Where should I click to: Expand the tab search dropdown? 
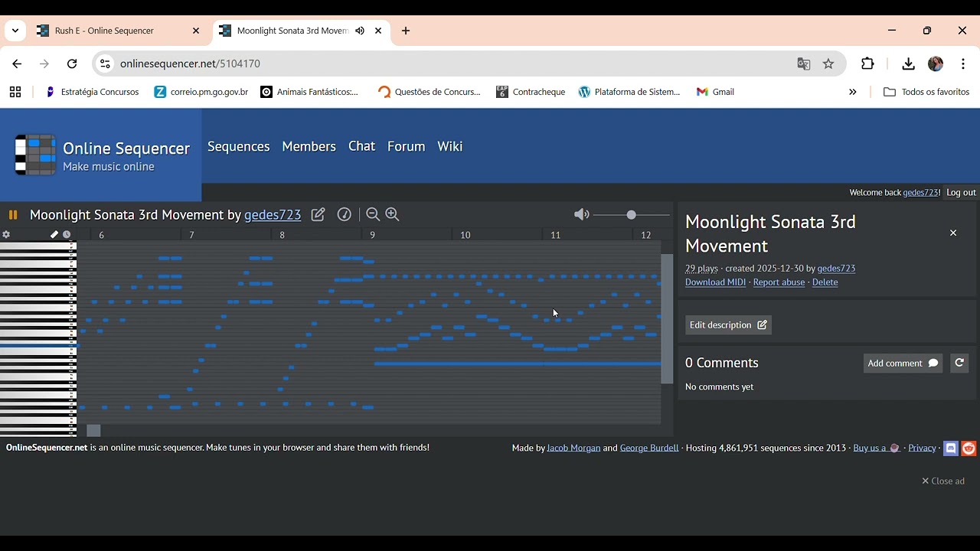pos(15,31)
